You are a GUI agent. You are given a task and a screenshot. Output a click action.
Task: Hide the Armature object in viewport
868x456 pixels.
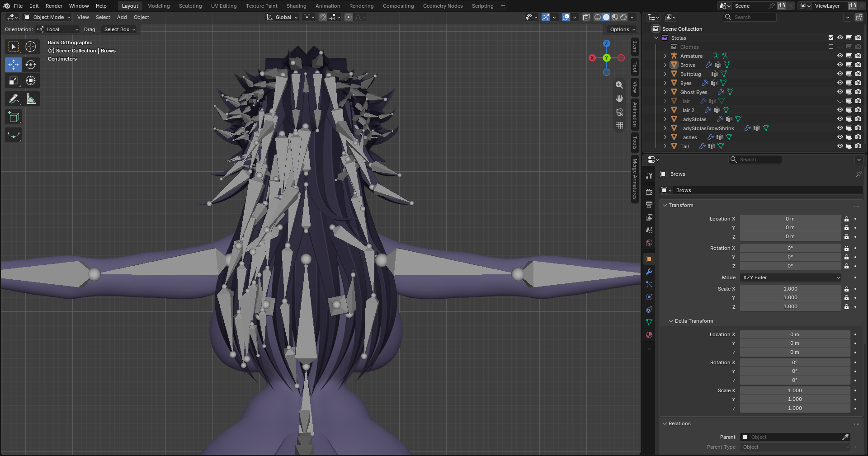(840, 56)
